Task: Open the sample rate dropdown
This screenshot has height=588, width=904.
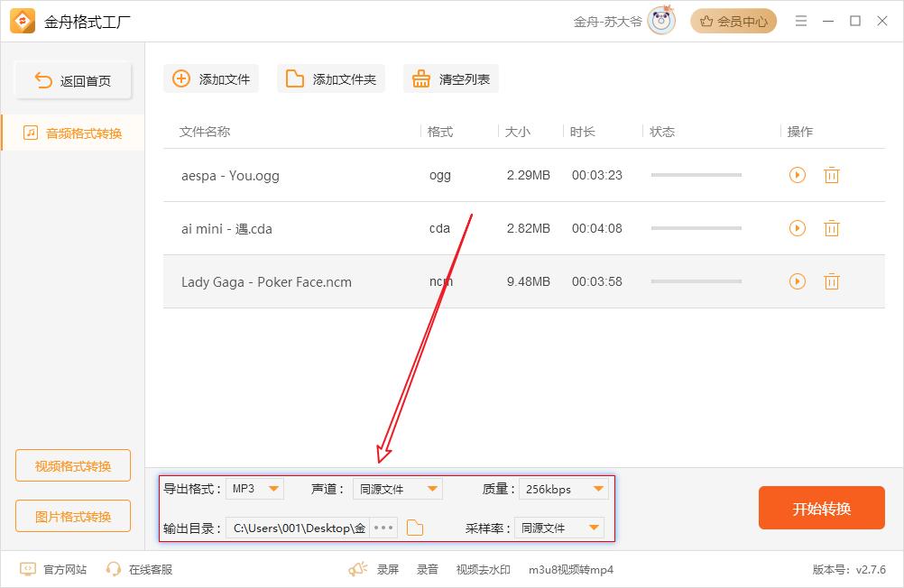Action: [559, 528]
